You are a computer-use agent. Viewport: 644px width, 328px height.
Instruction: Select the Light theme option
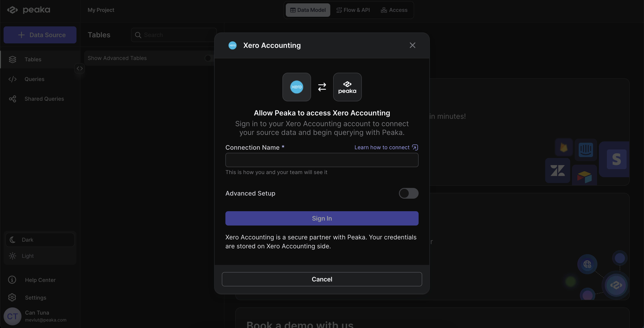click(40, 256)
